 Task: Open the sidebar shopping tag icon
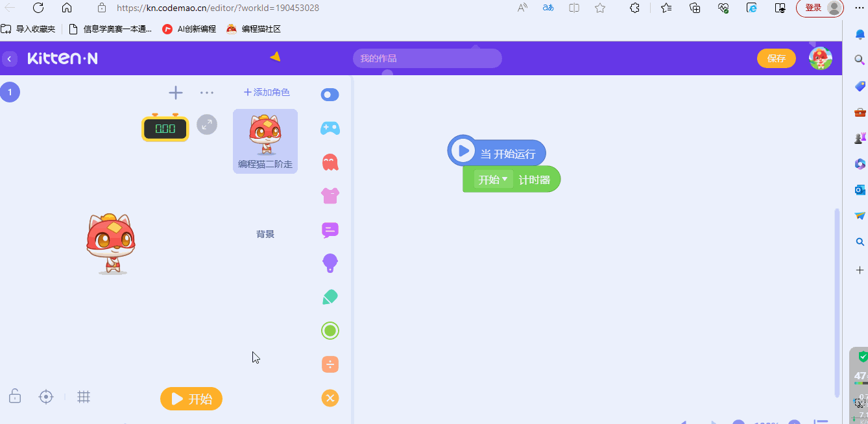click(x=860, y=86)
